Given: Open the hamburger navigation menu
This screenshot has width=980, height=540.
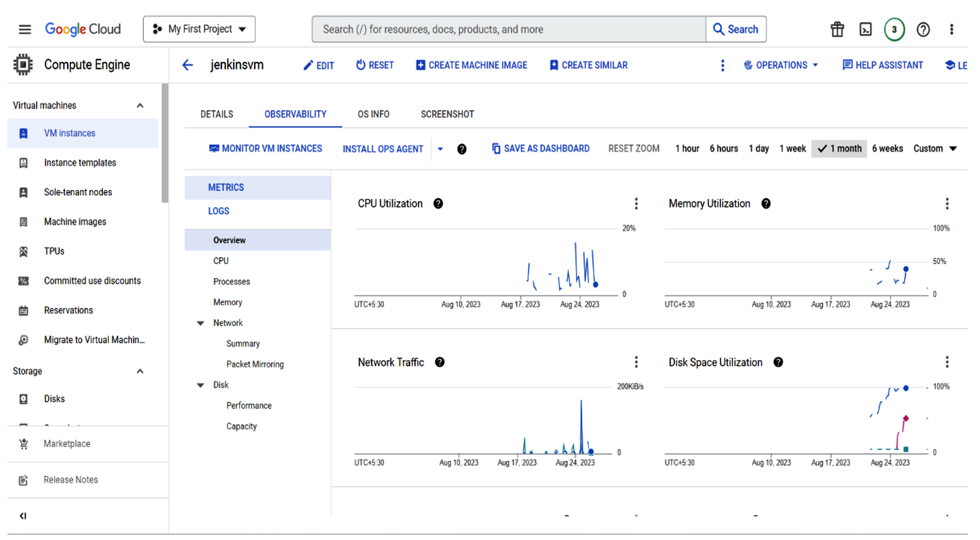Looking at the screenshot, I should pyautogui.click(x=25, y=29).
